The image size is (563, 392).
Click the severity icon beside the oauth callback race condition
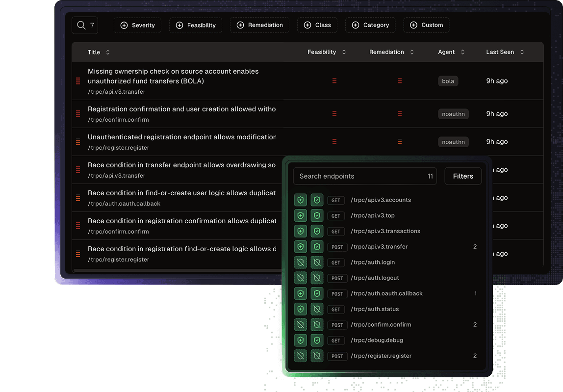pos(78,198)
